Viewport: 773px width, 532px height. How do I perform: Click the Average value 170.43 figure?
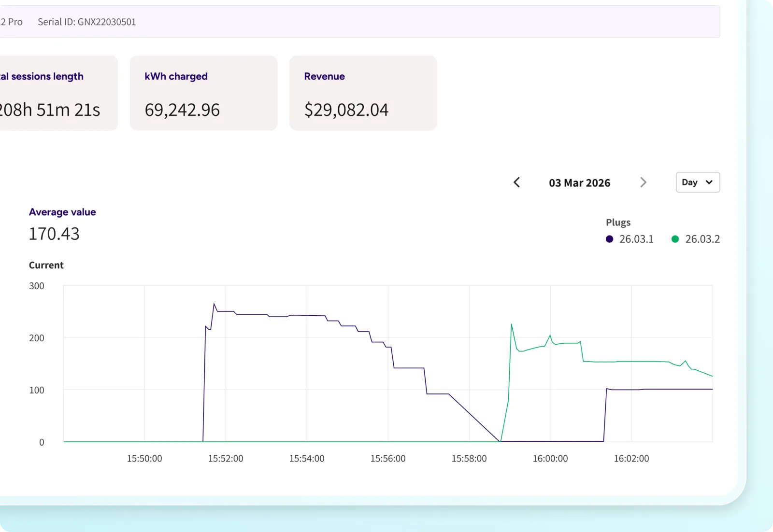point(54,234)
